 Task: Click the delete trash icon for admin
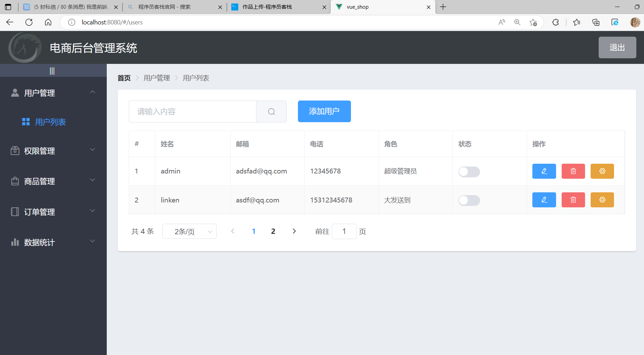tap(573, 171)
